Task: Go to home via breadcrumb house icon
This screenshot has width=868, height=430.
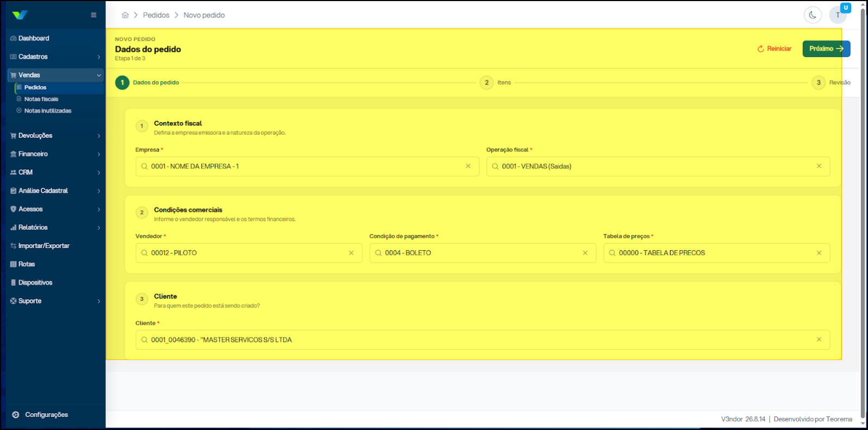Action: 125,15
